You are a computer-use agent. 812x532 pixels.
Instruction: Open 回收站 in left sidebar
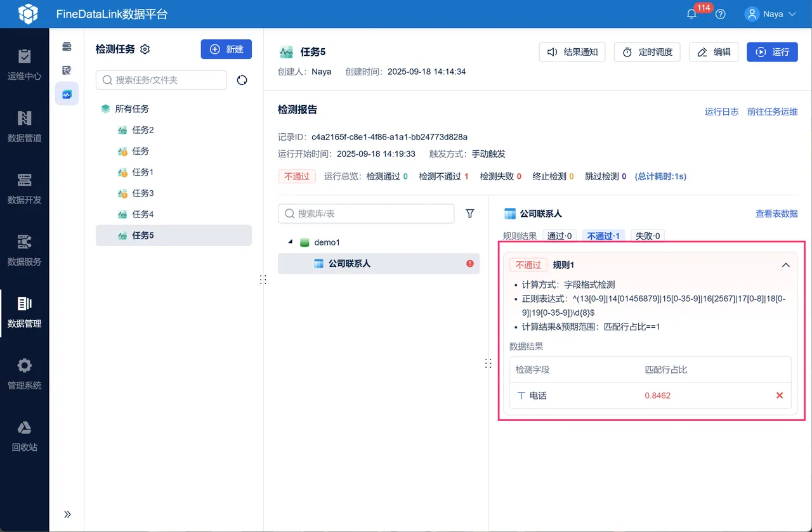24,436
